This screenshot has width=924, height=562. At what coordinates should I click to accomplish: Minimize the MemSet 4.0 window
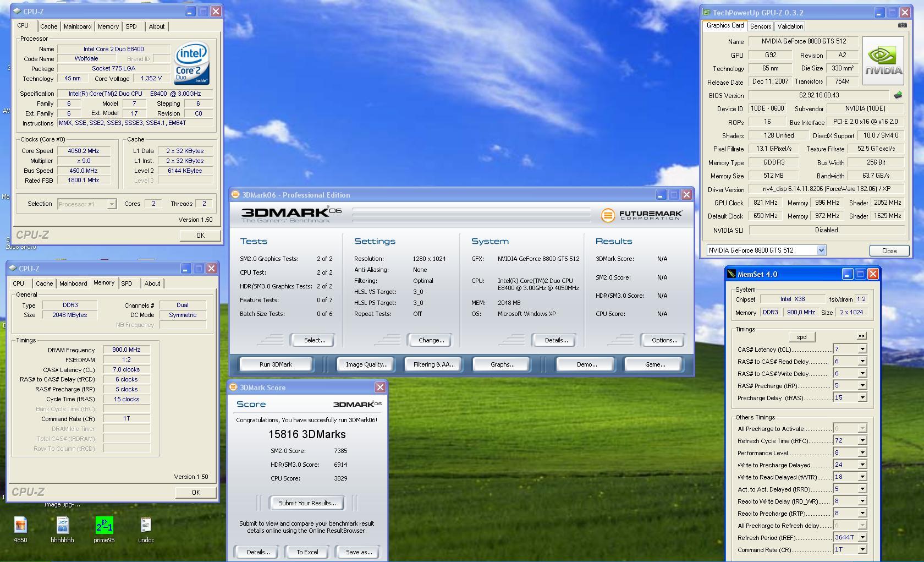(x=847, y=274)
